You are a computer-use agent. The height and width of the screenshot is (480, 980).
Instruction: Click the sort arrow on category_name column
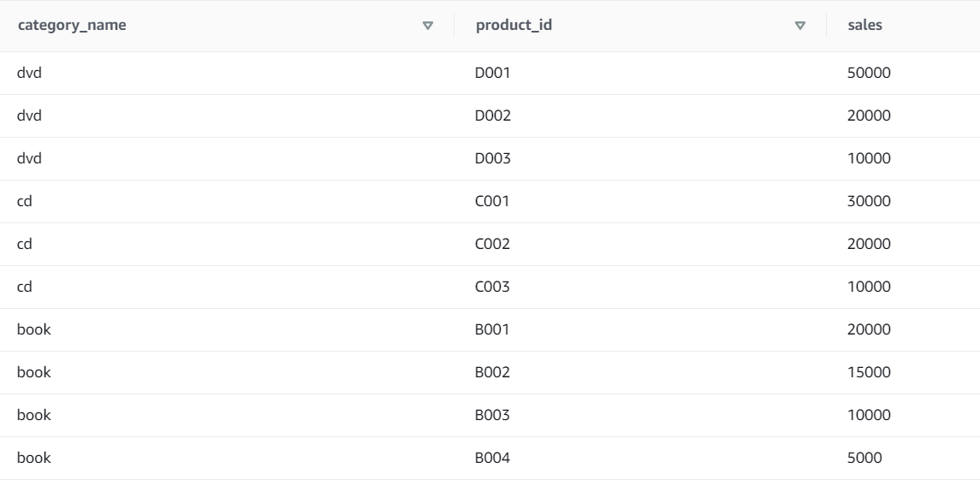pos(429,26)
